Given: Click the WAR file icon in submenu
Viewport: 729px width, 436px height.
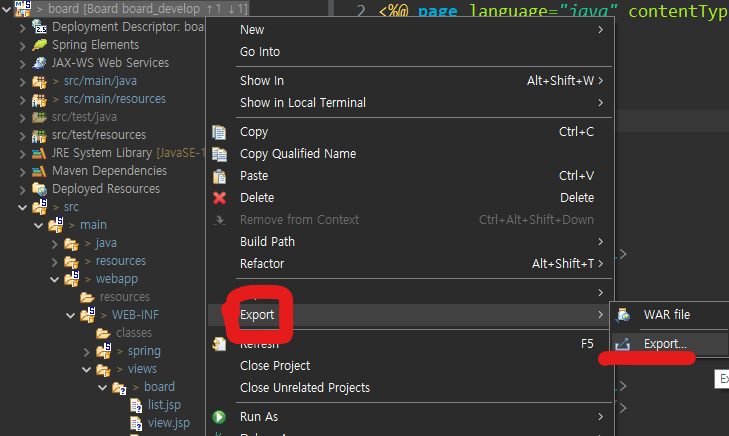Looking at the screenshot, I should click(623, 315).
